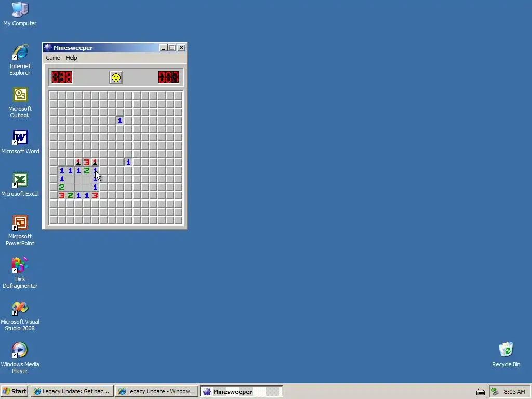
Task: Click the green 2 directly above the lower-left red 3
Action: [62, 187]
